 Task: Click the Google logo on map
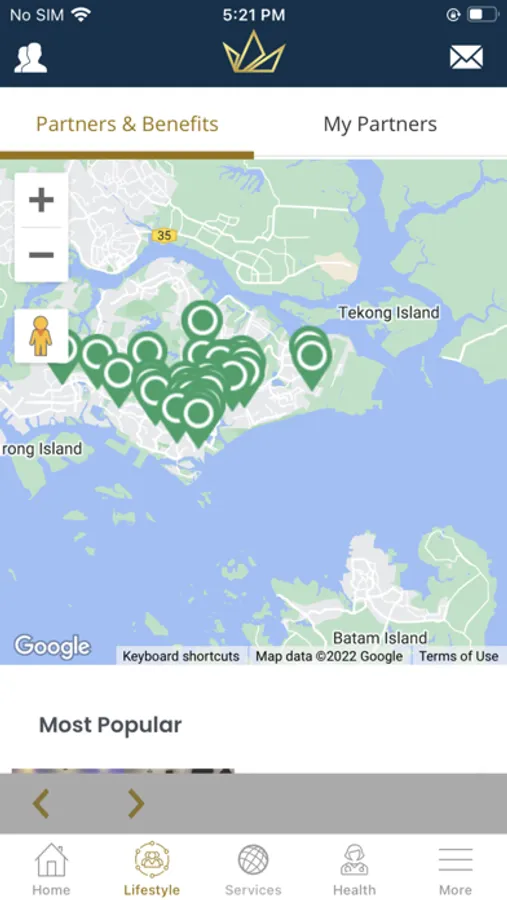tap(52, 647)
